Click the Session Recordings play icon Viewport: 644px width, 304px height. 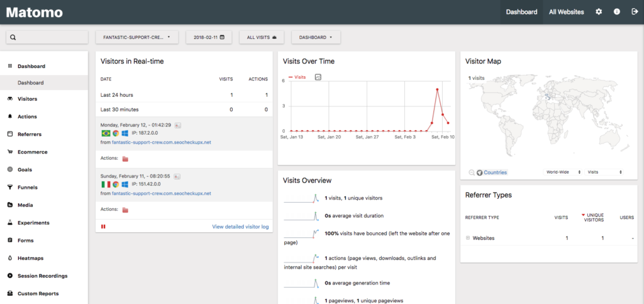pos(10,276)
